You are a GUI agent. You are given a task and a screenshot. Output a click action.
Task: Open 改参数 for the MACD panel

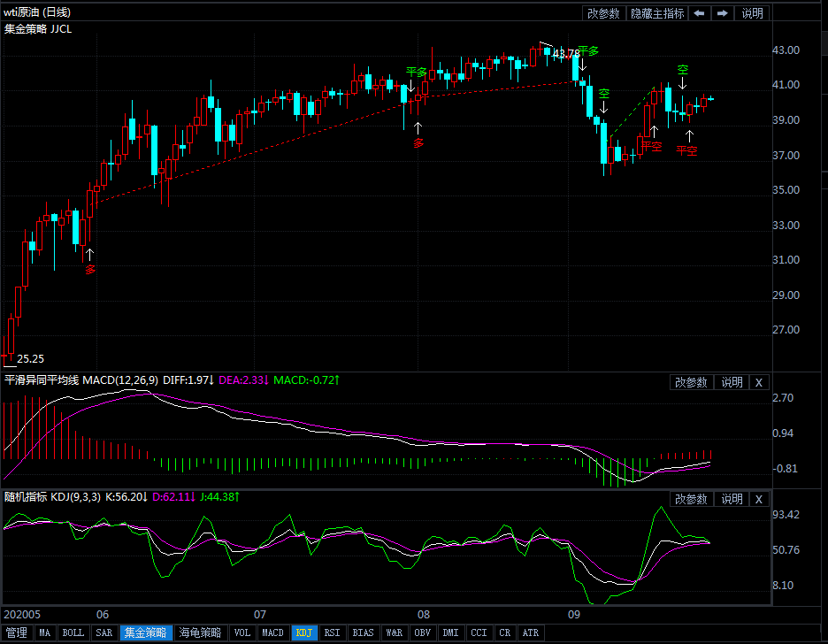pyautogui.click(x=691, y=382)
